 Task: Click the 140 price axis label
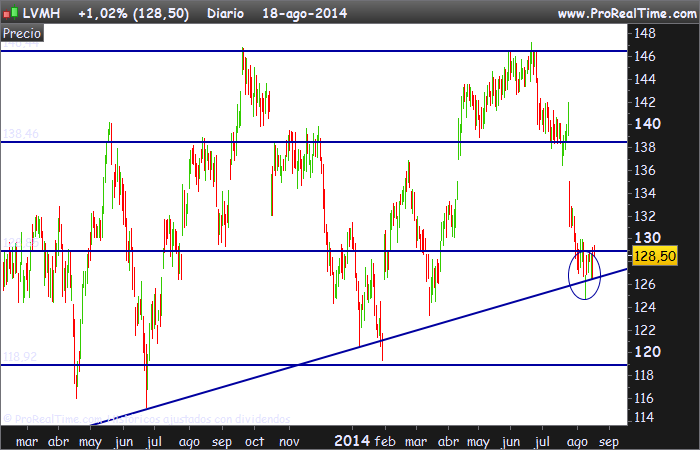[x=647, y=124]
